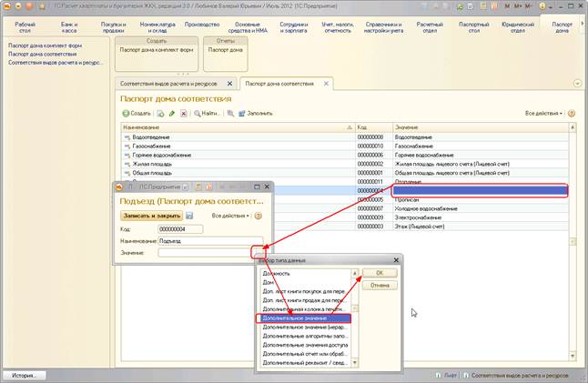This screenshot has height=383, width=588.
Task: Open help icon in the Подъезд dialog
Action: (258, 216)
